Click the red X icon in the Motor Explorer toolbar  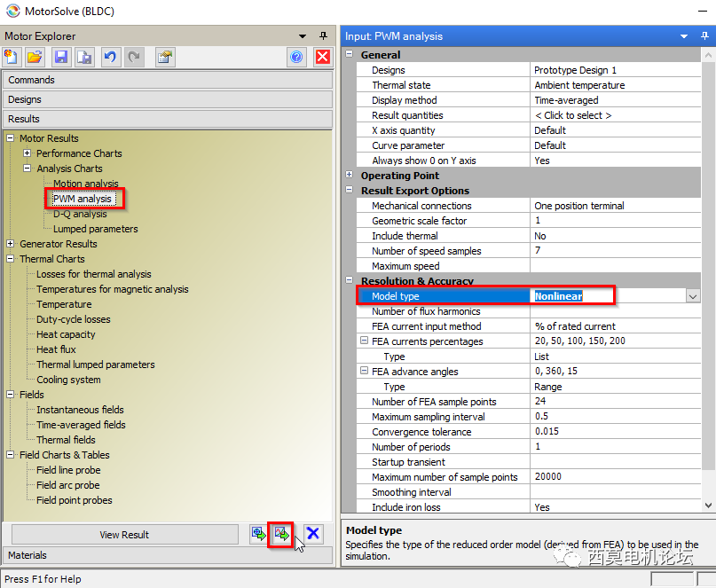[322, 57]
